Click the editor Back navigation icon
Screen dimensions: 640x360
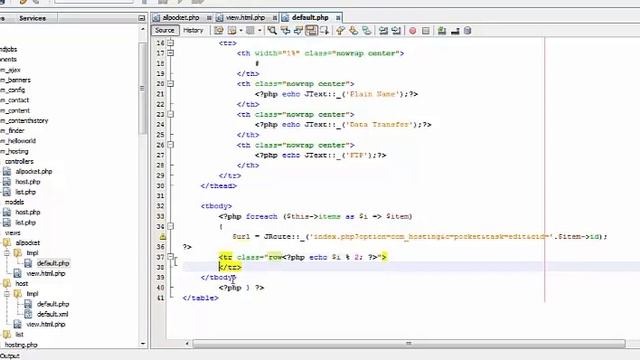click(232, 31)
